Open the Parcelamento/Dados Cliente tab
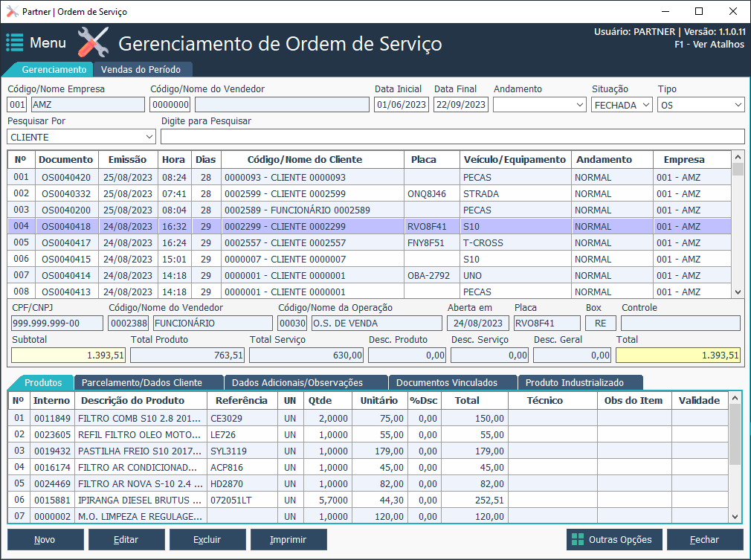 coord(141,382)
